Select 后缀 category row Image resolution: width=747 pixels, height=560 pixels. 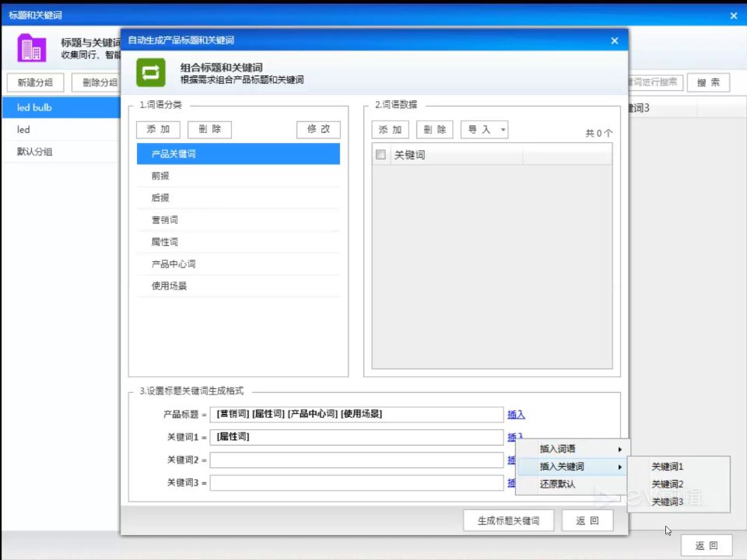(x=238, y=198)
